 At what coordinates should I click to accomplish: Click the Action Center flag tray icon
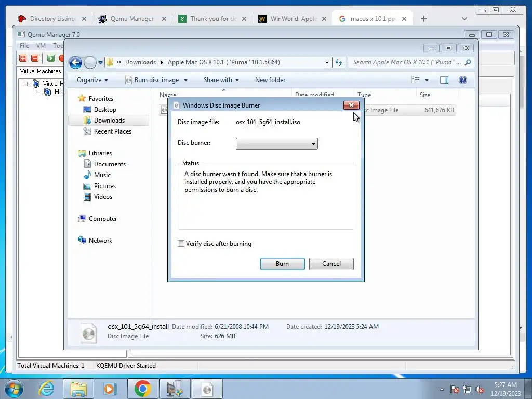455,390
